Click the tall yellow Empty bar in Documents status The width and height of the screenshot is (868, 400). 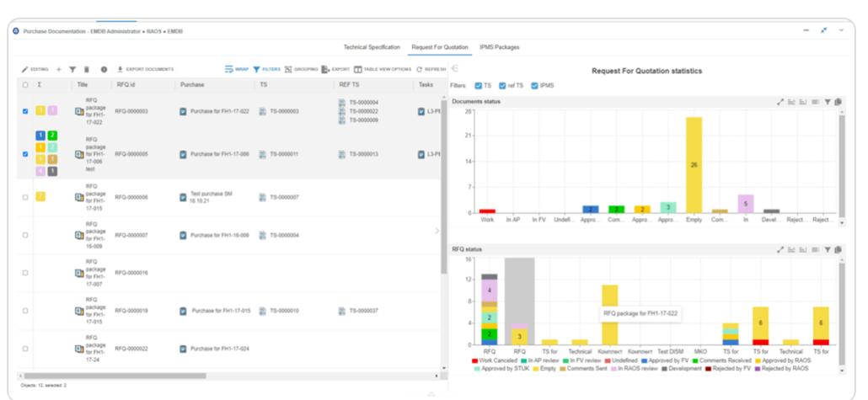pyautogui.click(x=694, y=164)
